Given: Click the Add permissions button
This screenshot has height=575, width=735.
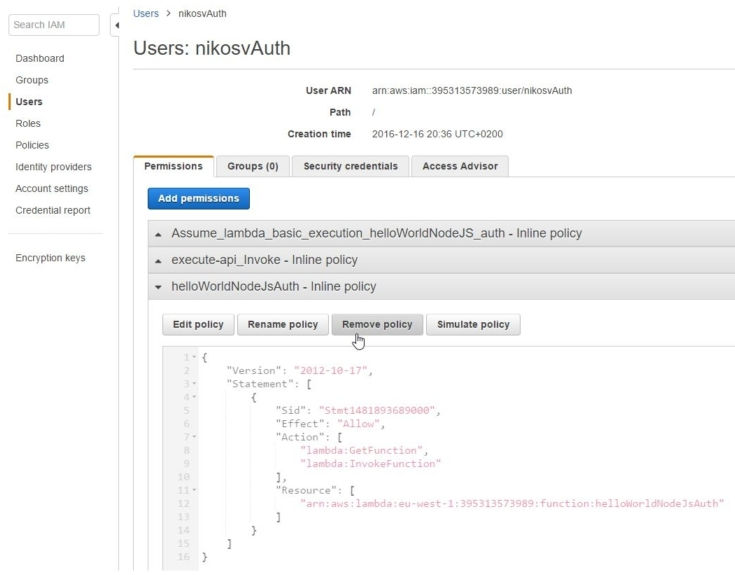Looking at the screenshot, I should pos(199,198).
